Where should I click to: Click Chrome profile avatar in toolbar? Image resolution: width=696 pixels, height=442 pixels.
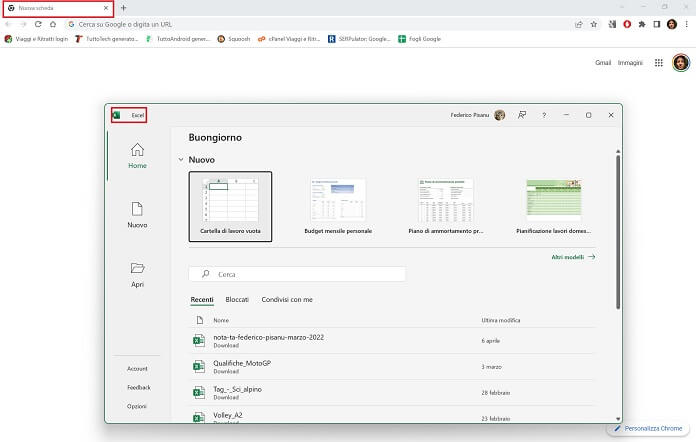click(x=672, y=24)
